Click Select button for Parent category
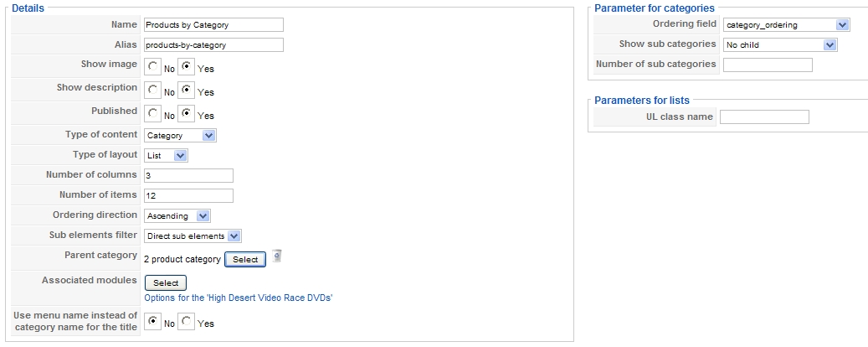Viewport: 868px width, 347px height. (x=245, y=260)
